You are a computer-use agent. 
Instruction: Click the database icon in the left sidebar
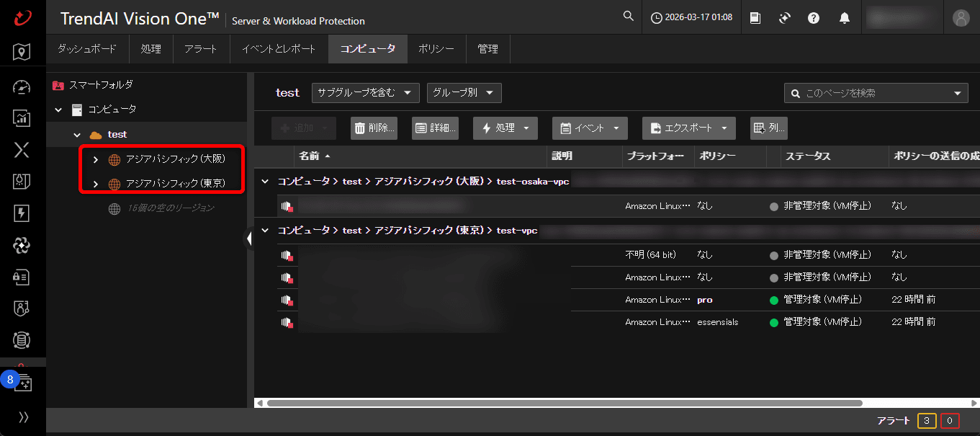[x=21, y=340]
